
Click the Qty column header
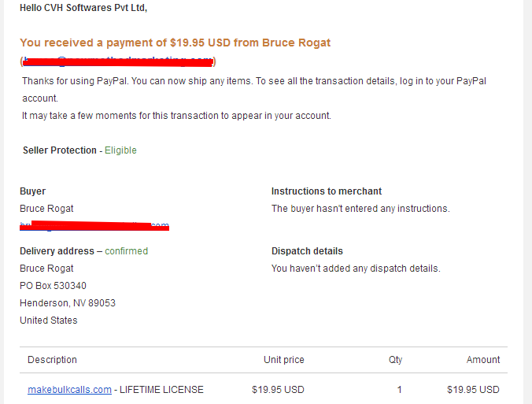395,360
